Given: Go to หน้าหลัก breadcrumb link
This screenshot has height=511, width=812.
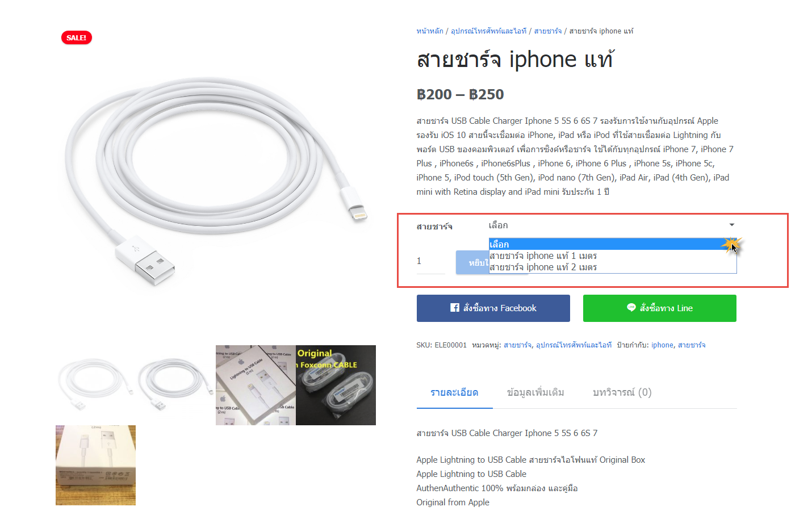Looking at the screenshot, I should pyautogui.click(x=430, y=31).
